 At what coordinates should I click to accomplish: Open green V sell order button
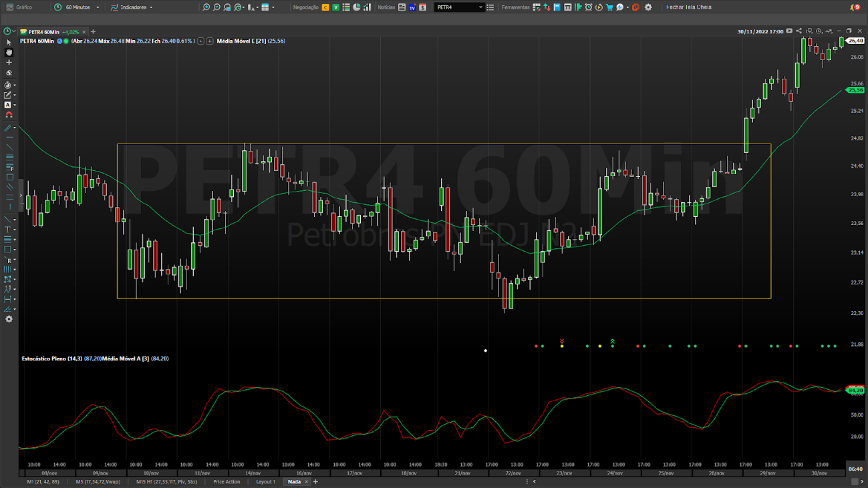pyautogui.click(x=335, y=7)
